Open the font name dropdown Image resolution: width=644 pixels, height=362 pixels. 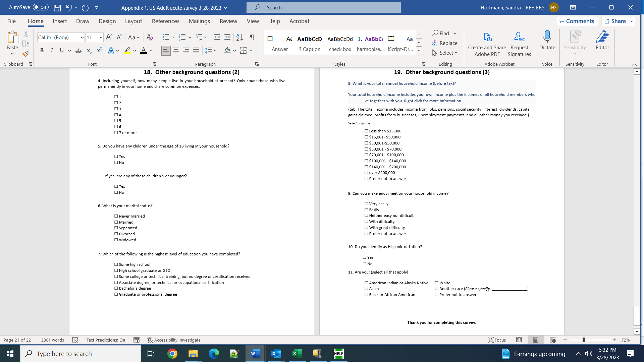pyautogui.click(x=82, y=38)
